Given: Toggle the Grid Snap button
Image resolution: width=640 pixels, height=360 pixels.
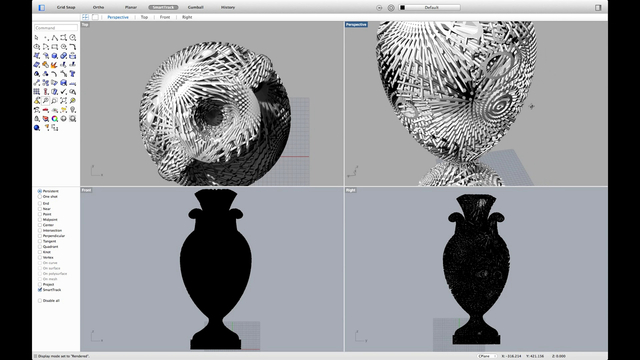Looking at the screenshot, I should (x=66, y=7).
